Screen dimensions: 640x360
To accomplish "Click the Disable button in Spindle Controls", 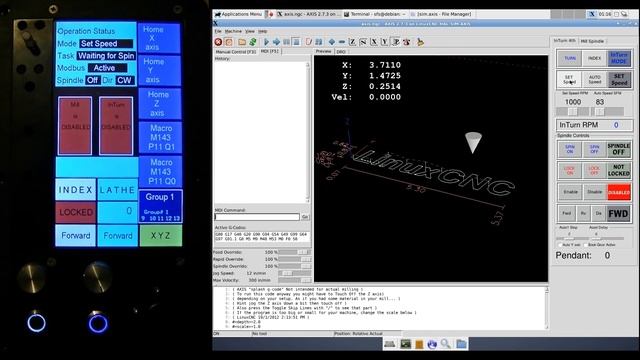I will [595, 192].
